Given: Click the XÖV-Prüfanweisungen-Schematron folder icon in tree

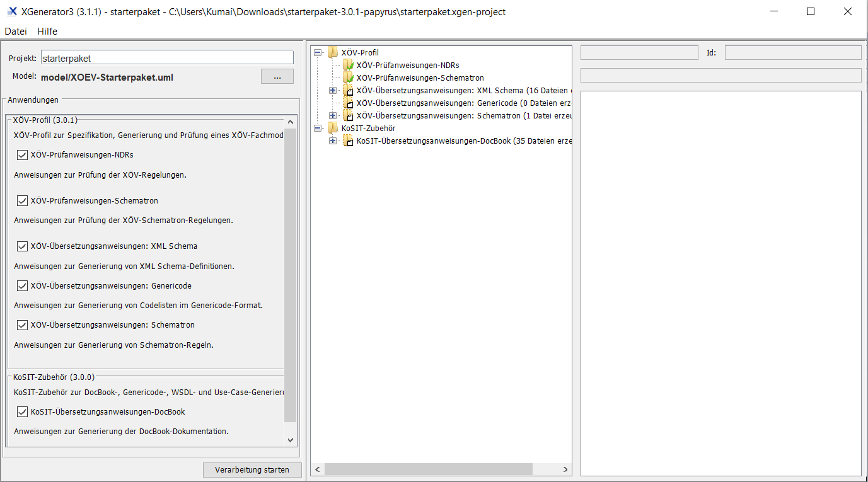Looking at the screenshot, I should coord(348,78).
